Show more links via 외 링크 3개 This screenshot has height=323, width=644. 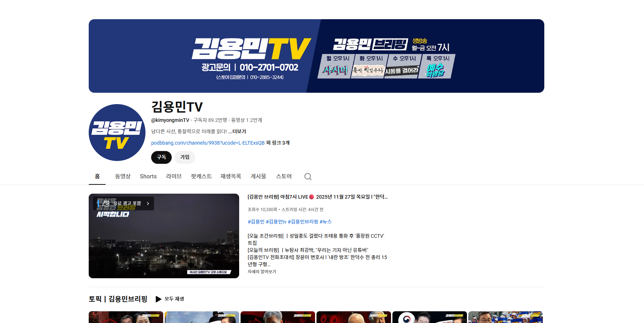(x=278, y=143)
